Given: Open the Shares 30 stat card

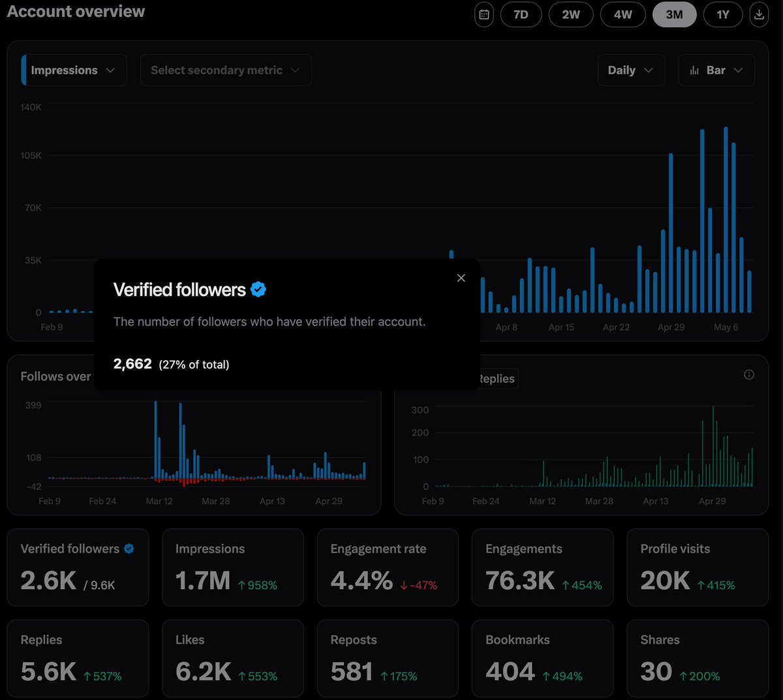Looking at the screenshot, I should (698, 658).
